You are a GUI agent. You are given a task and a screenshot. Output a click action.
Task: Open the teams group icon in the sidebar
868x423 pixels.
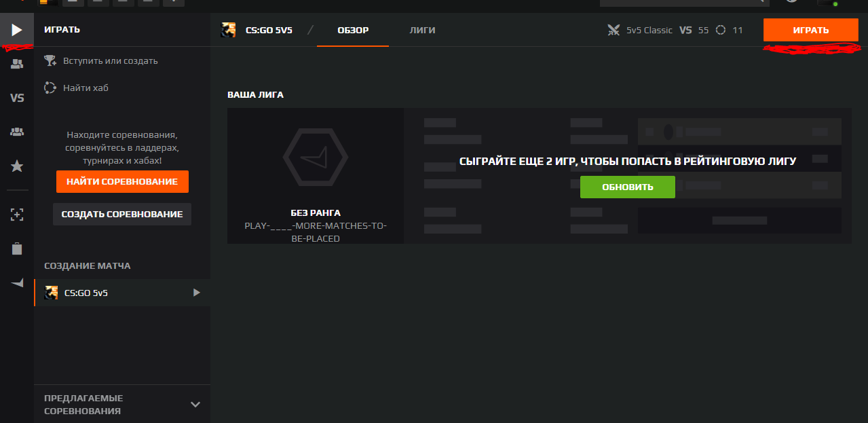click(17, 132)
